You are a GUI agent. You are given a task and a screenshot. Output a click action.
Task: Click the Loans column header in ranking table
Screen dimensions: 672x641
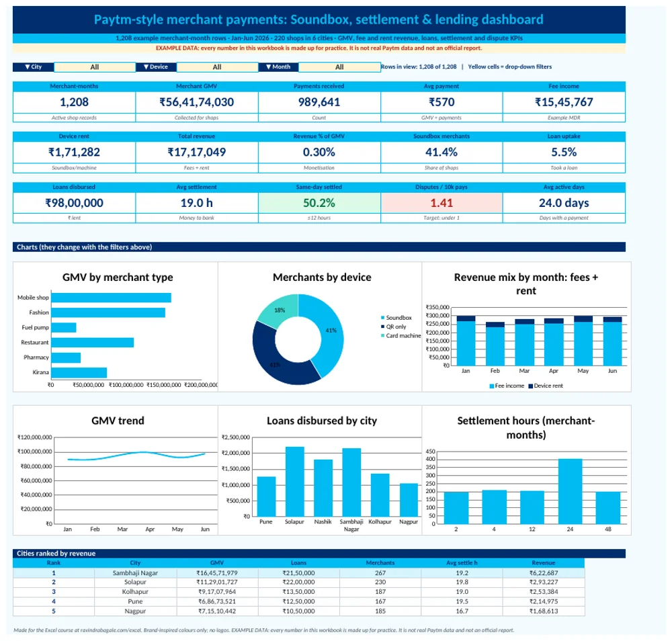coord(299,563)
